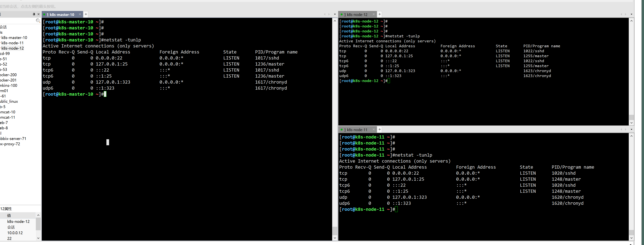
Task: Select the docker-200 session entry
Action: tap(8, 75)
